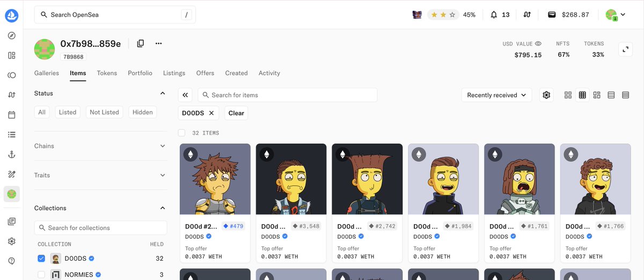Tick the select-all 32 items checkbox
The width and height of the screenshot is (644, 280).
pos(181,133)
